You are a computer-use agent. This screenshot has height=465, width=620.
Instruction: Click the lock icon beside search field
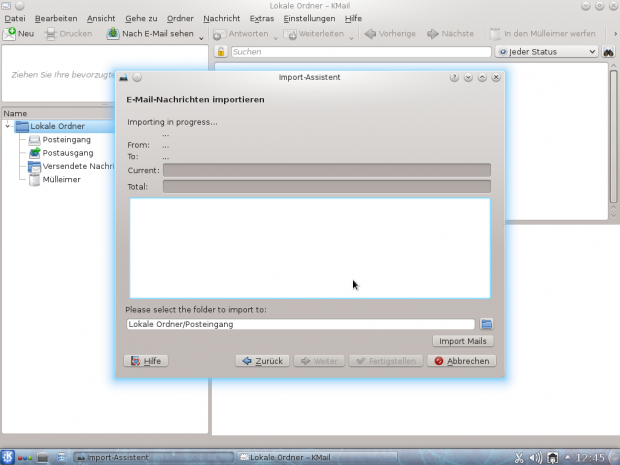221,52
